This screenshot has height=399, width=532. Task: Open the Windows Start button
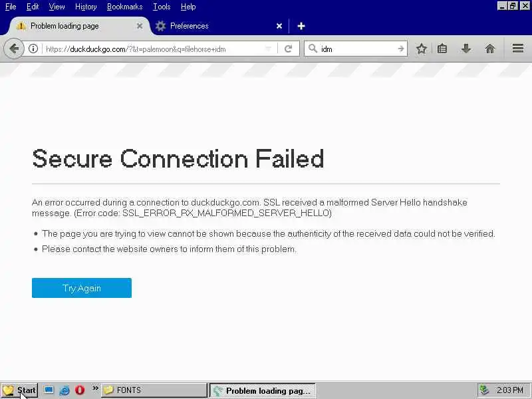pyautogui.click(x=19, y=390)
